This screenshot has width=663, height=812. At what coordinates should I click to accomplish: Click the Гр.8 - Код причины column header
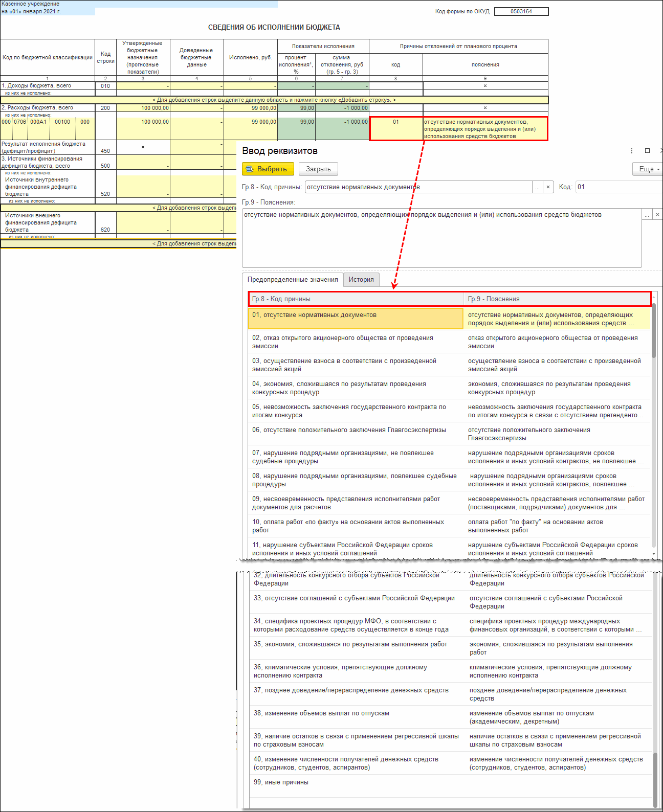(x=357, y=299)
